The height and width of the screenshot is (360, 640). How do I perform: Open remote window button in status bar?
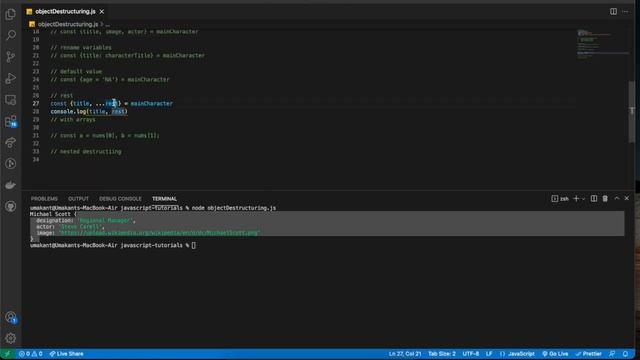[7, 354]
